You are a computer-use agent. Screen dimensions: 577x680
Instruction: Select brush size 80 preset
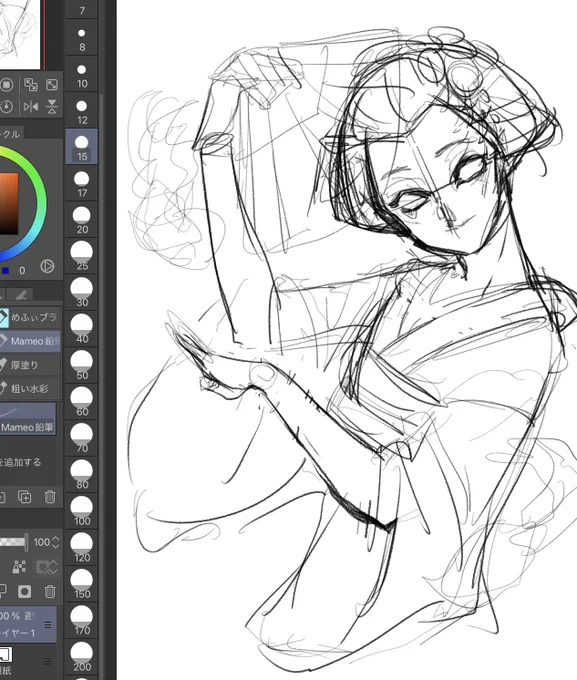click(x=82, y=475)
